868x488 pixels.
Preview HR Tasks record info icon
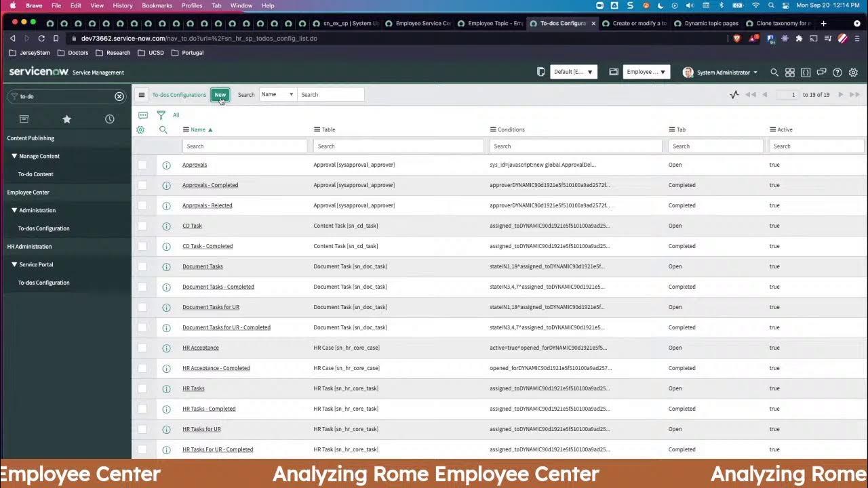click(166, 388)
